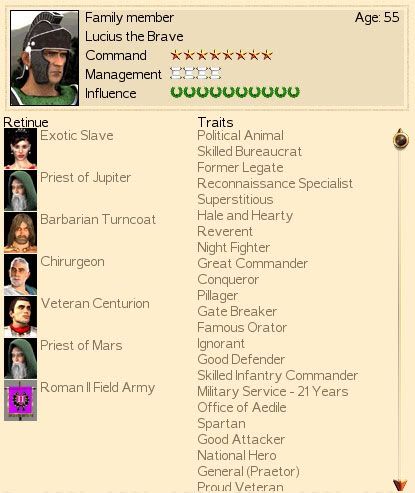Select the Veteran Centurion portrait
Screen dimensions: 415x493
click(20, 317)
